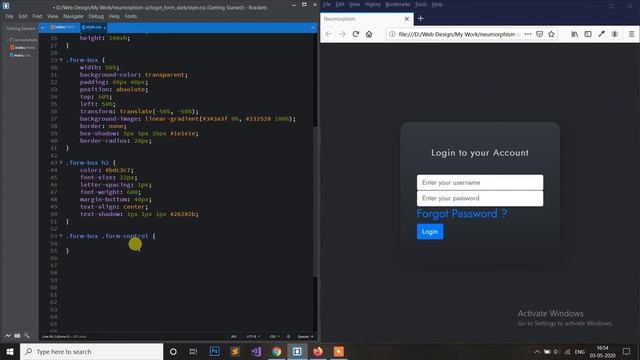Click the Login button
The width and height of the screenshot is (640, 360).
(x=430, y=231)
